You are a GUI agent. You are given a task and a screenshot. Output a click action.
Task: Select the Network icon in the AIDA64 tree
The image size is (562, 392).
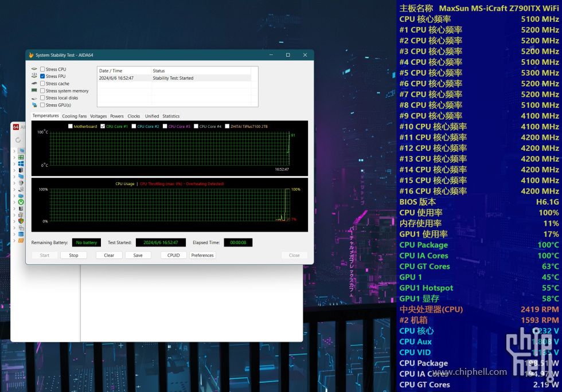[21, 195]
